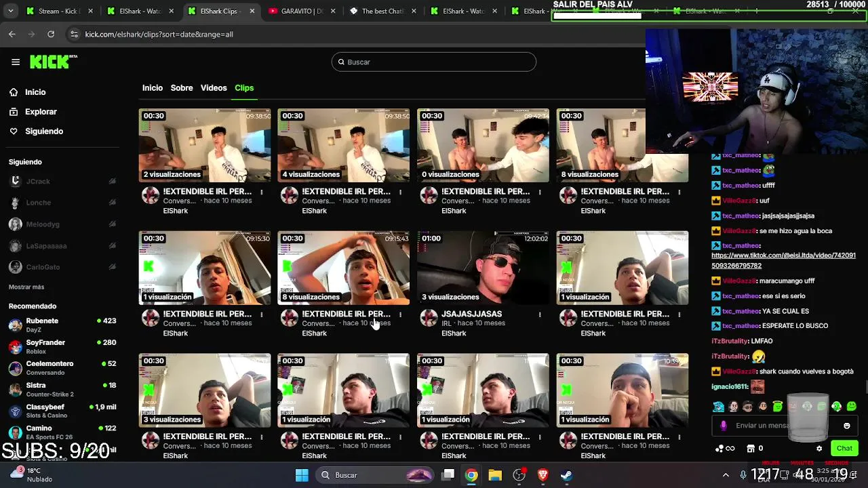
Task: Select the Sobre channel tab
Action: click(182, 88)
